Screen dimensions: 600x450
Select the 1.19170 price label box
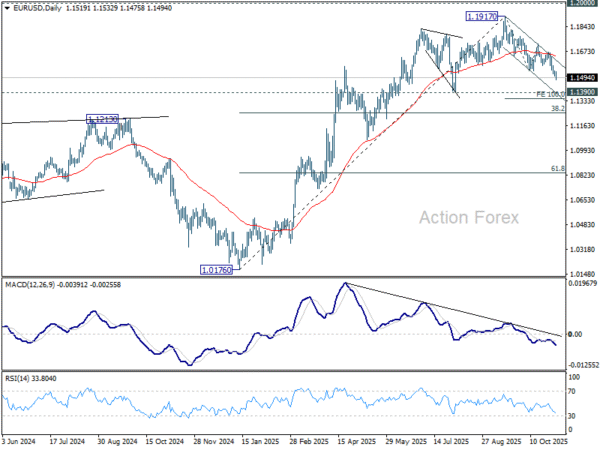[483, 17]
